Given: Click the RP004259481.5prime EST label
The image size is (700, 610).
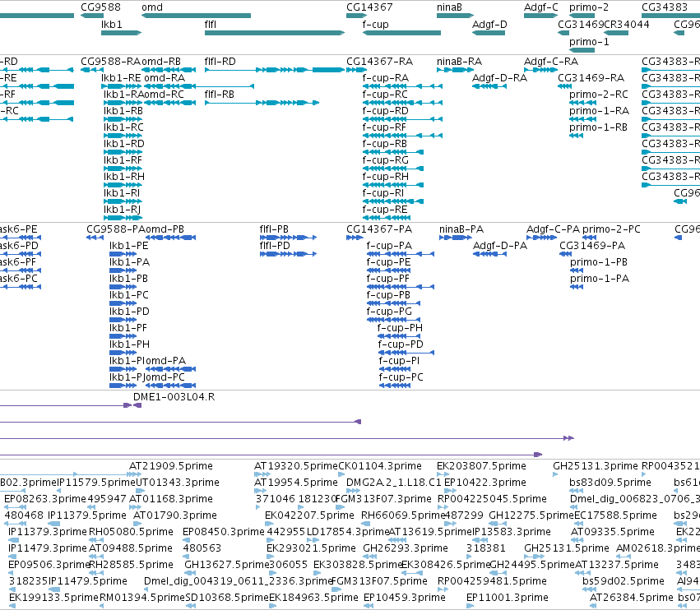Looking at the screenshot, I should tap(492, 581).
